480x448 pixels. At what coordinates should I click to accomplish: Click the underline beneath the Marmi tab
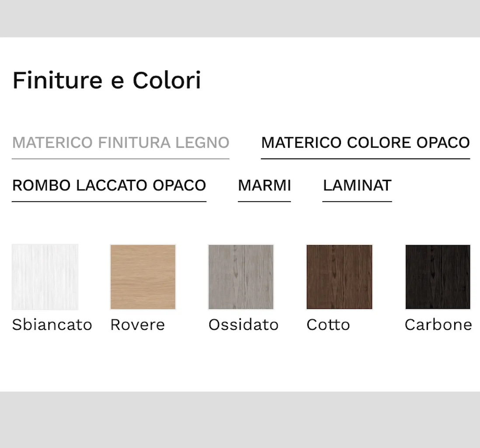[x=264, y=202]
